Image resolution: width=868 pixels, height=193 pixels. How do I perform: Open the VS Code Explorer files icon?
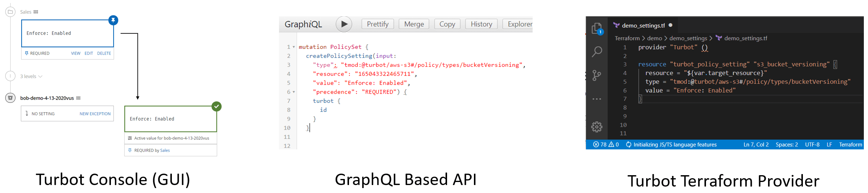(x=597, y=28)
